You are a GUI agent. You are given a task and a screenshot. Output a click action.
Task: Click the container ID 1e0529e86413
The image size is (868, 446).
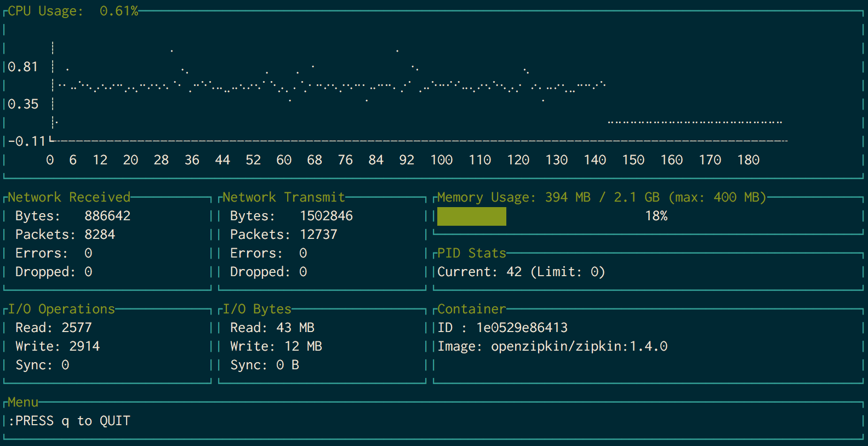coord(522,328)
